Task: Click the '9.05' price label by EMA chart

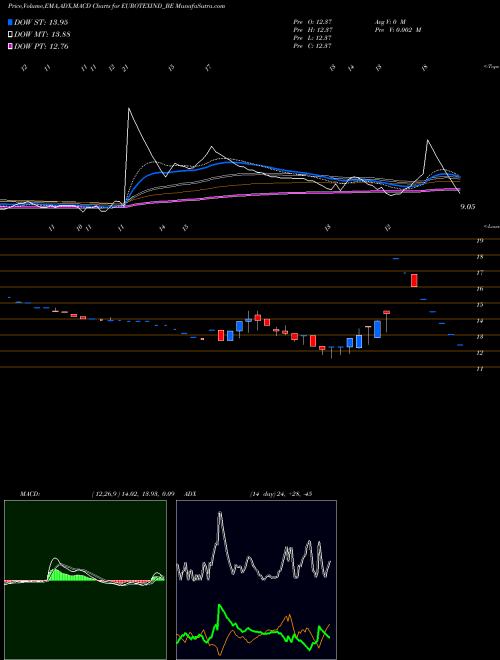Action: (468, 207)
